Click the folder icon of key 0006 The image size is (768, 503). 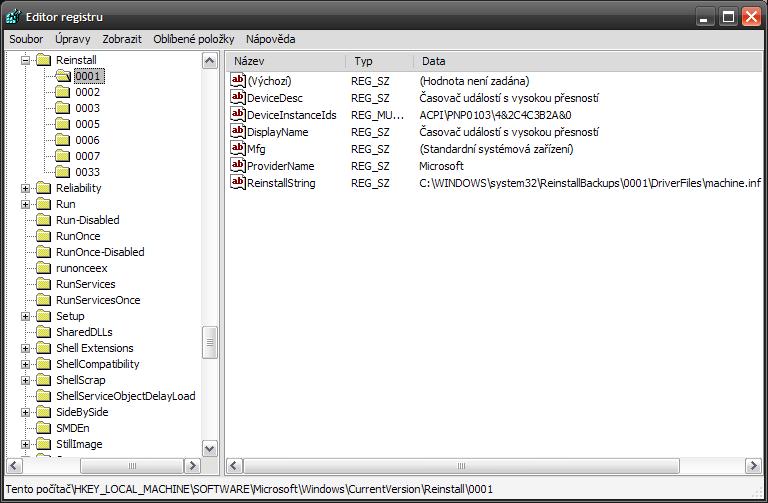62,140
